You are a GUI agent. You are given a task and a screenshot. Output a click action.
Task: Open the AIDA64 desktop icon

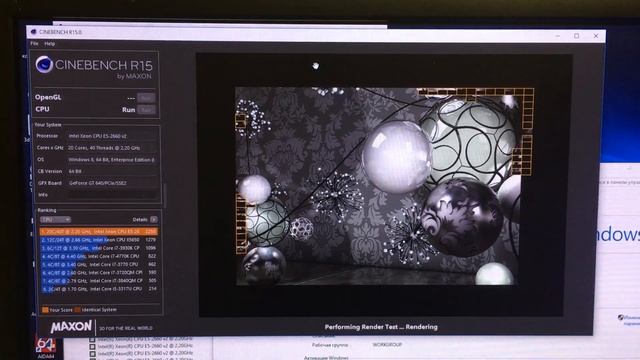[x=46, y=347]
